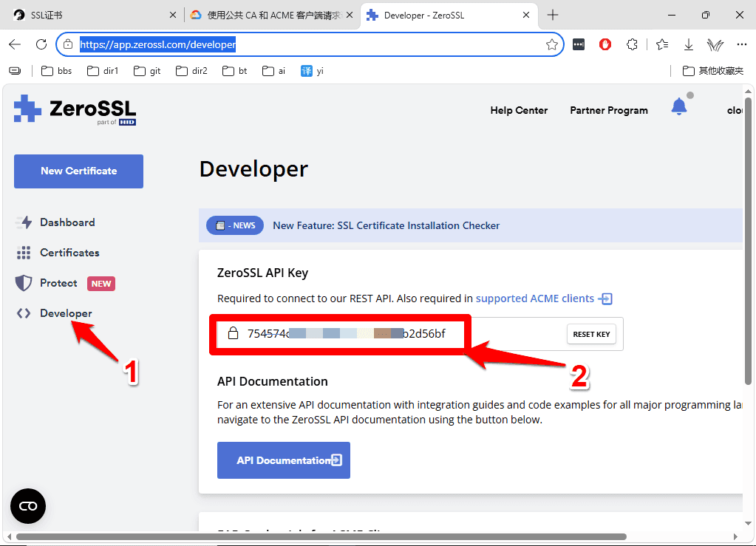The width and height of the screenshot is (756, 546).
Task: Open the dir1 bookmarks folder
Action: [x=103, y=72]
